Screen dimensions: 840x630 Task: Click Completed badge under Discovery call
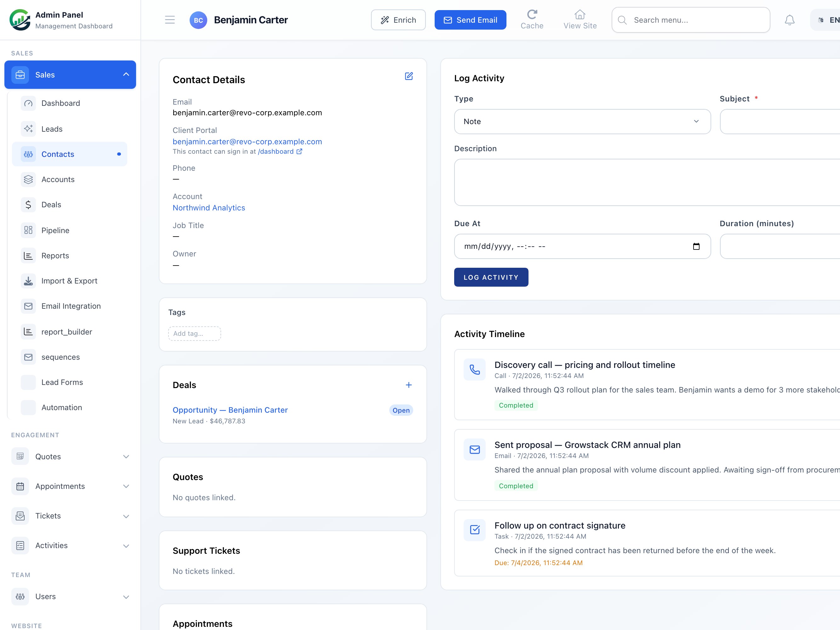coord(516,405)
